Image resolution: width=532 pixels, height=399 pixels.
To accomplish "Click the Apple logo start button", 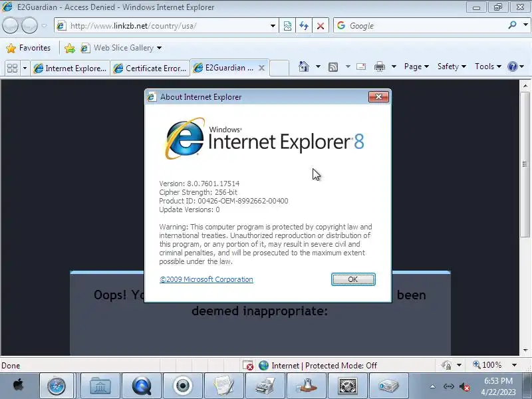I will coord(19,386).
